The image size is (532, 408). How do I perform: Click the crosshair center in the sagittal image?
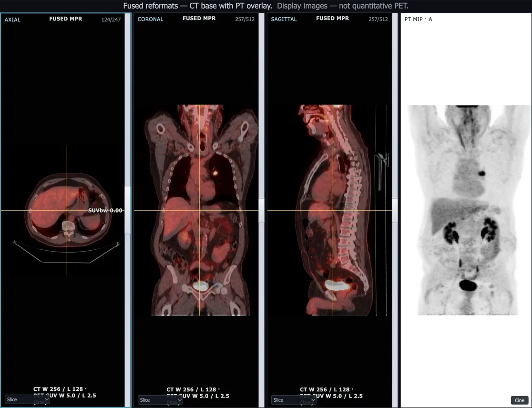(x=333, y=210)
